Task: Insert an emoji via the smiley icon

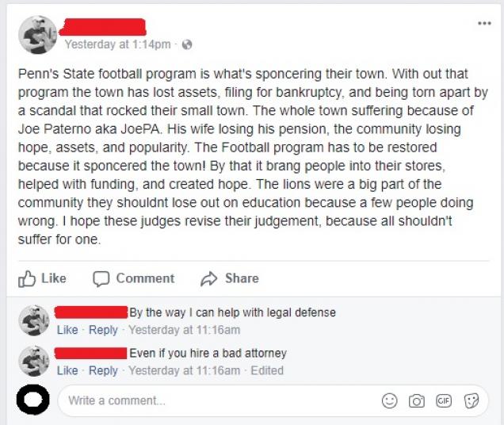Action: pyautogui.click(x=389, y=401)
